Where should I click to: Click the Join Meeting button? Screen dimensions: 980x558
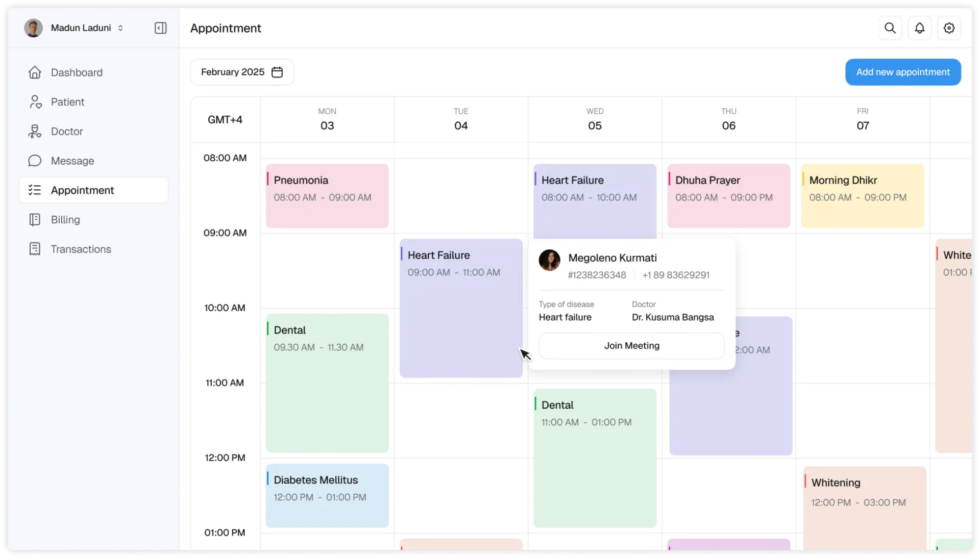pos(631,346)
